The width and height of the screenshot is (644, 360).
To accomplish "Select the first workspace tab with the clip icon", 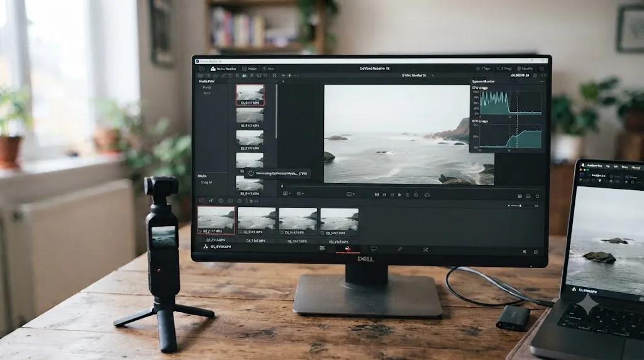I will (223, 69).
